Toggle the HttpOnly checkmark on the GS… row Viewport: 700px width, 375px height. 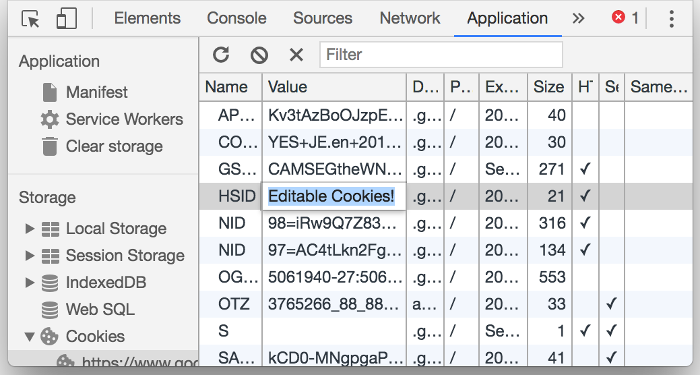[585, 169]
